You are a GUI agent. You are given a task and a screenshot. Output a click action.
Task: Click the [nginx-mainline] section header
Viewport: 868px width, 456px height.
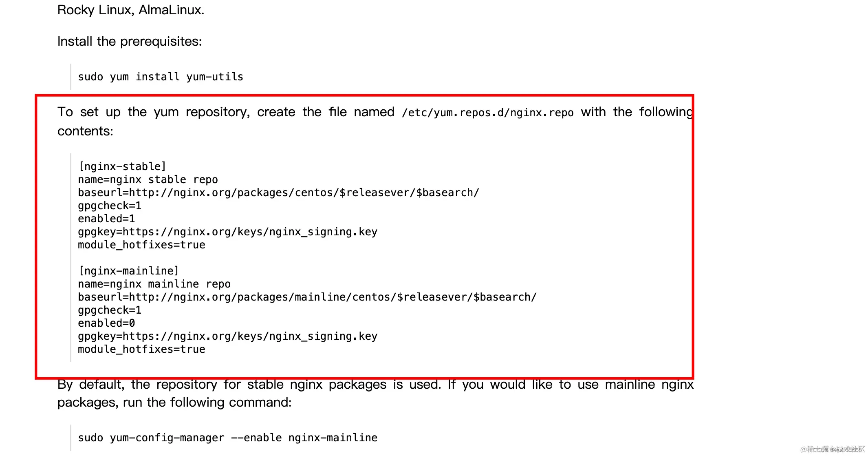point(128,271)
